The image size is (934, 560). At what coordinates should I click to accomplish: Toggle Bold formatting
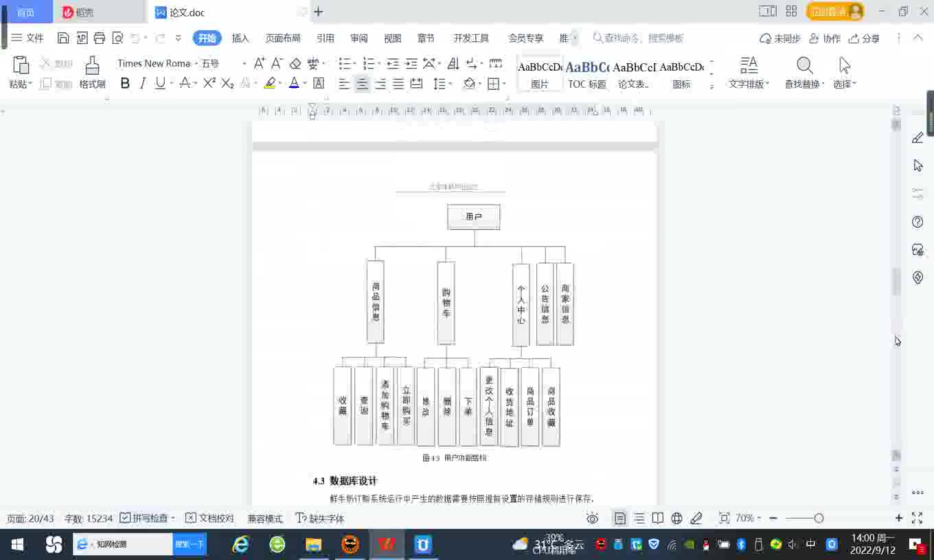coord(125,83)
